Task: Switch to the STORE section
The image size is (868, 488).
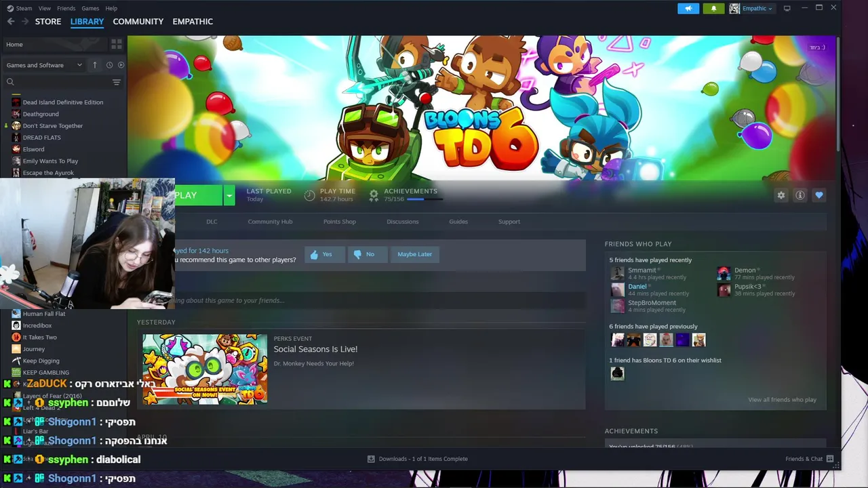Action: point(48,22)
